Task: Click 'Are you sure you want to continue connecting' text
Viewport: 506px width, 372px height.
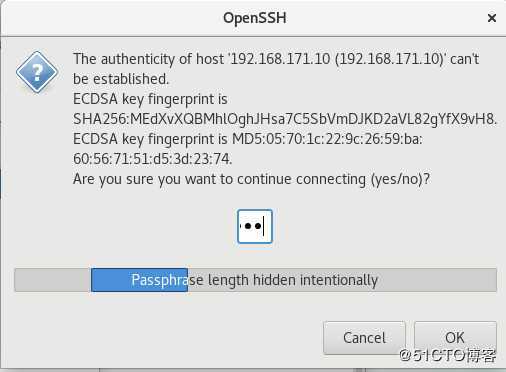Action: click(219, 179)
